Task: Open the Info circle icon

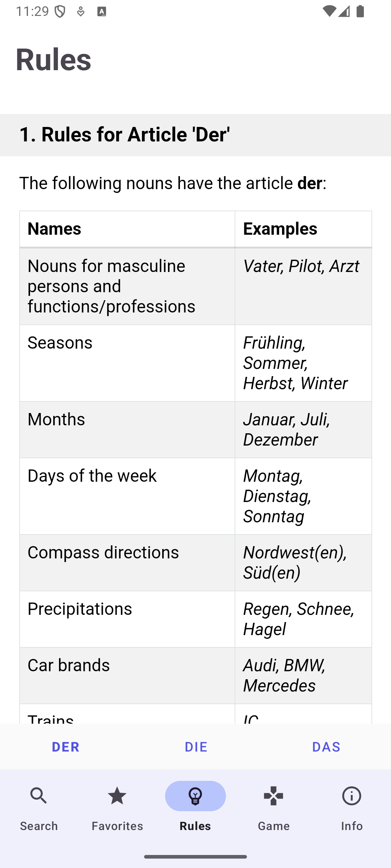Action: point(352,796)
